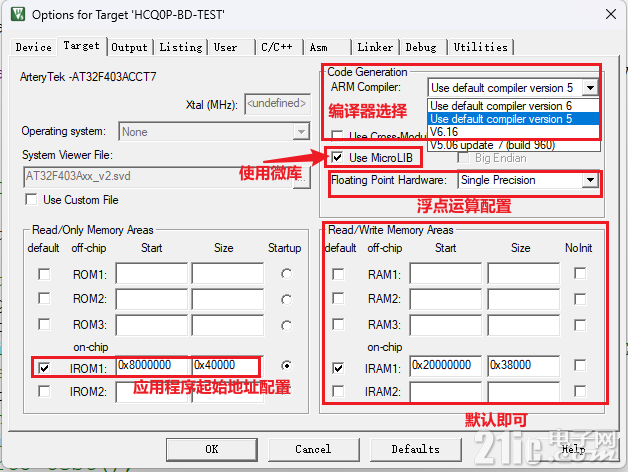Viewport: 628px width, 472px height.
Task: Uncheck the IROM1 default checkbox
Action: (44, 368)
